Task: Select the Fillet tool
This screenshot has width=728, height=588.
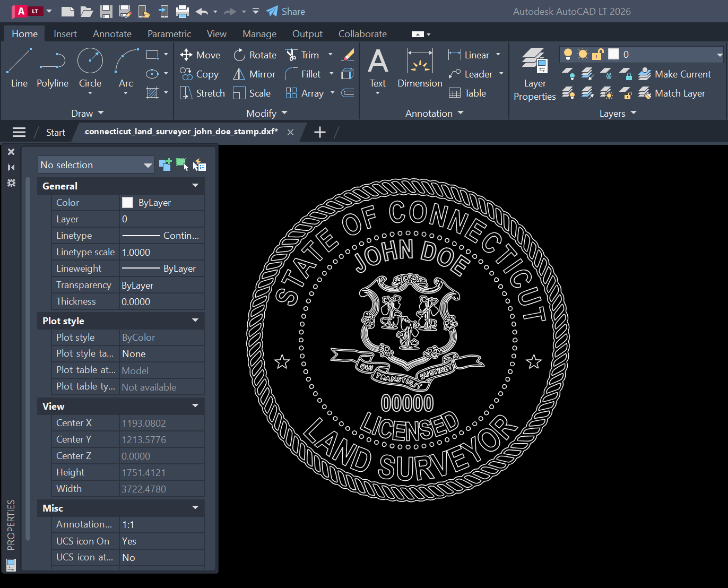Action: click(x=303, y=74)
